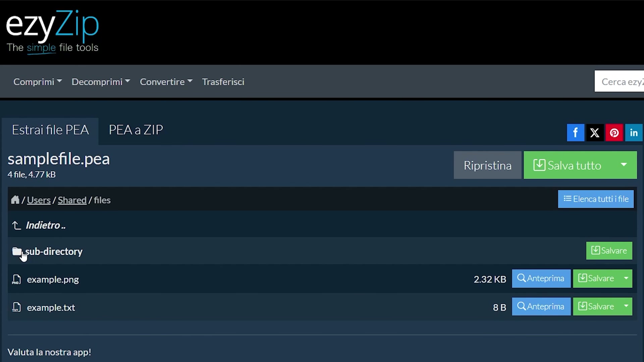The width and height of the screenshot is (644, 362).
Task: Click the Facebook share icon
Action: pyautogui.click(x=575, y=133)
